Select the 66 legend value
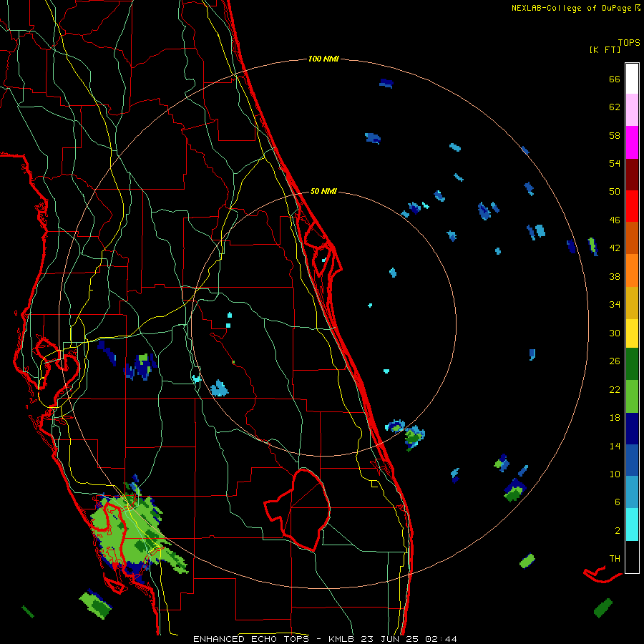 tap(615, 79)
